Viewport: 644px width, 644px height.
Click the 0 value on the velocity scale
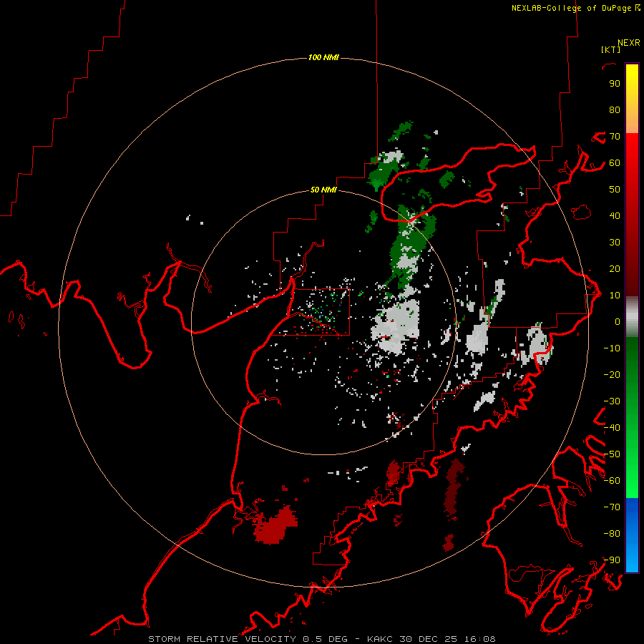click(618, 322)
